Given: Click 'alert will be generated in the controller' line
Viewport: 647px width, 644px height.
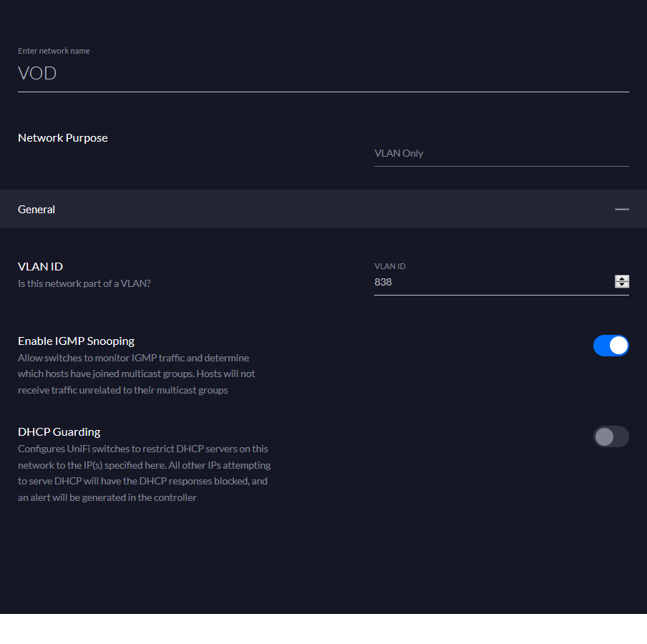Looking at the screenshot, I should (107, 497).
